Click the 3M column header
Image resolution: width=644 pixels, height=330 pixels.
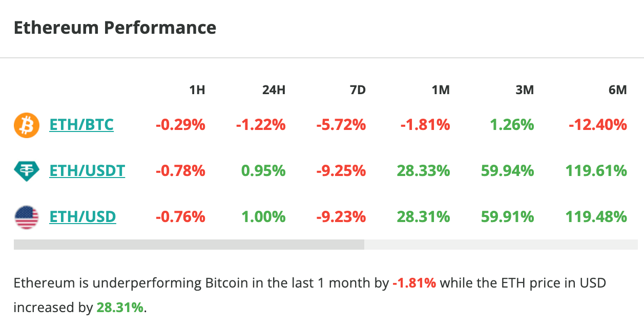pos(525,90)
